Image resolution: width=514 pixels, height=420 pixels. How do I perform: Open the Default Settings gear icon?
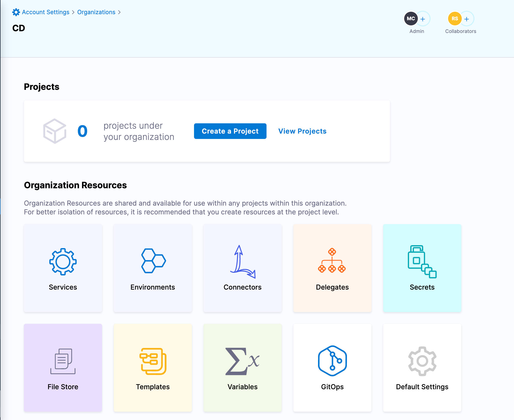422,361
